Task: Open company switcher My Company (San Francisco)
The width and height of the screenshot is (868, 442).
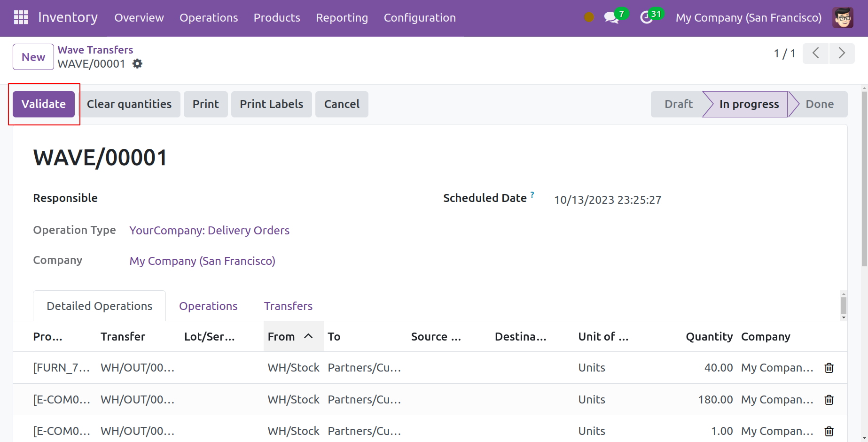Action: point(748,18)
